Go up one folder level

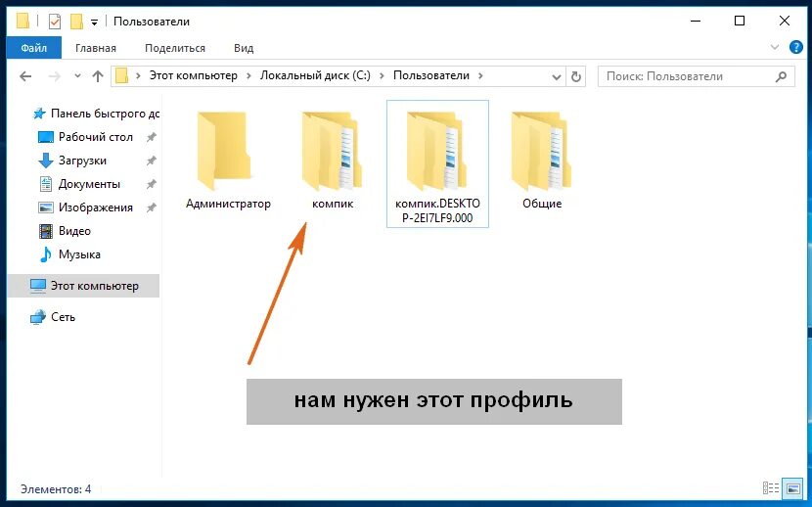98,76
